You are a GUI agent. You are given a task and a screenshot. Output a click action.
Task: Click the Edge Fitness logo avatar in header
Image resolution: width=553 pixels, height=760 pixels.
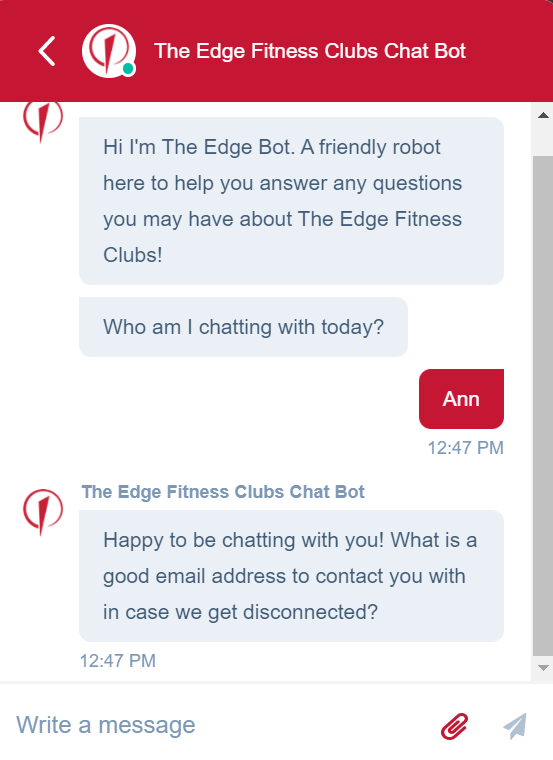[x=109, y=51]
